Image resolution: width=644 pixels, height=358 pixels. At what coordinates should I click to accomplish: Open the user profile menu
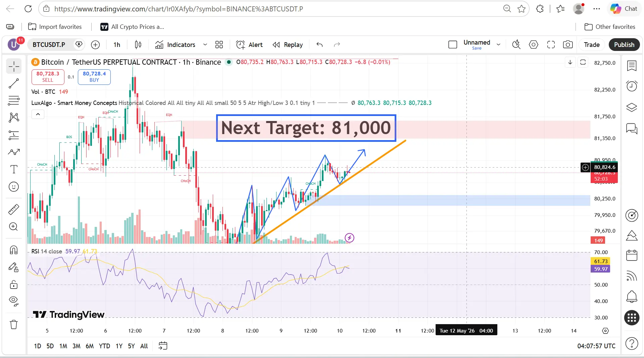(x=14, y=45)
